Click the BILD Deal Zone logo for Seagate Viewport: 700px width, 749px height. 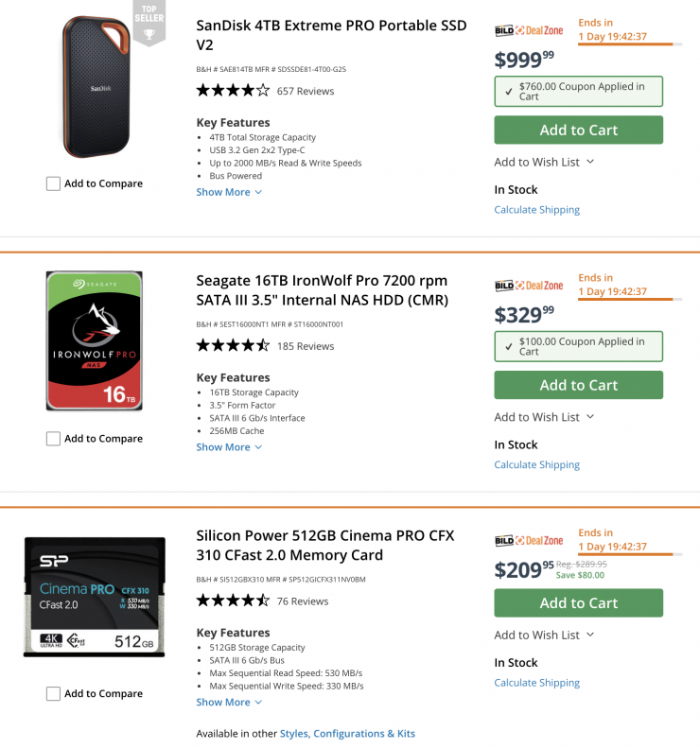point(529,285)
